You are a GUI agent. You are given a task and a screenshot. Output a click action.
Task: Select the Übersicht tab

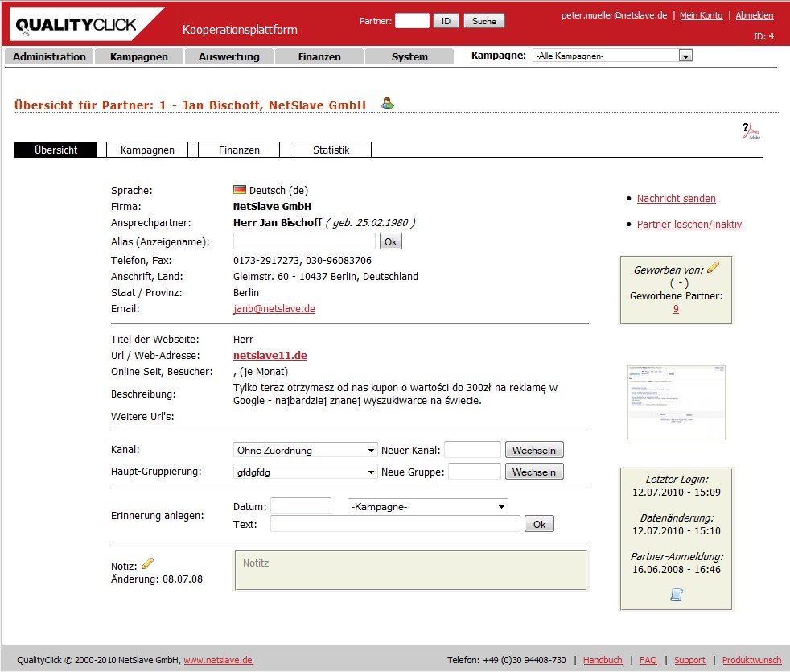point(56,150)
